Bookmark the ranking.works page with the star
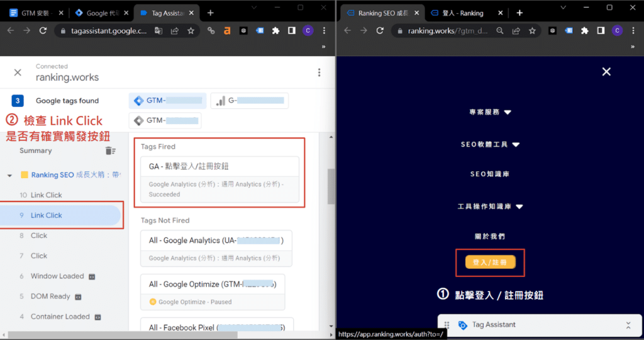The width and height of the screenshot is (644, 340). (532, 30)
